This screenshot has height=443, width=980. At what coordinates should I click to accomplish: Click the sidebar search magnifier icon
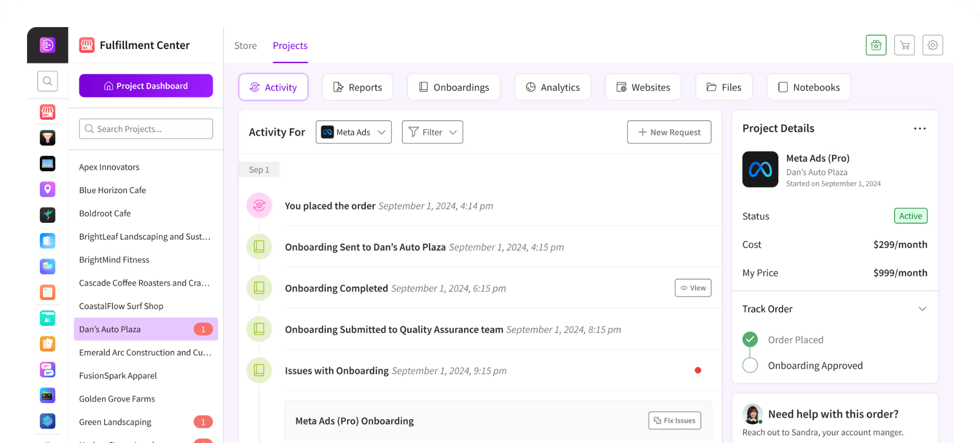click(x=47, y=81)
